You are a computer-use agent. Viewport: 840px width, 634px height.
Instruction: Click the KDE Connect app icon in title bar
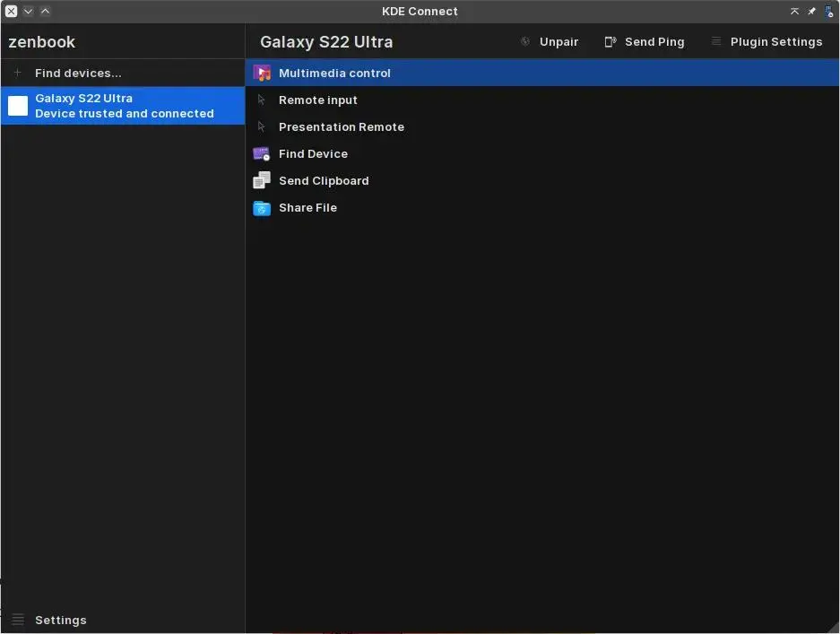[828, 12]
